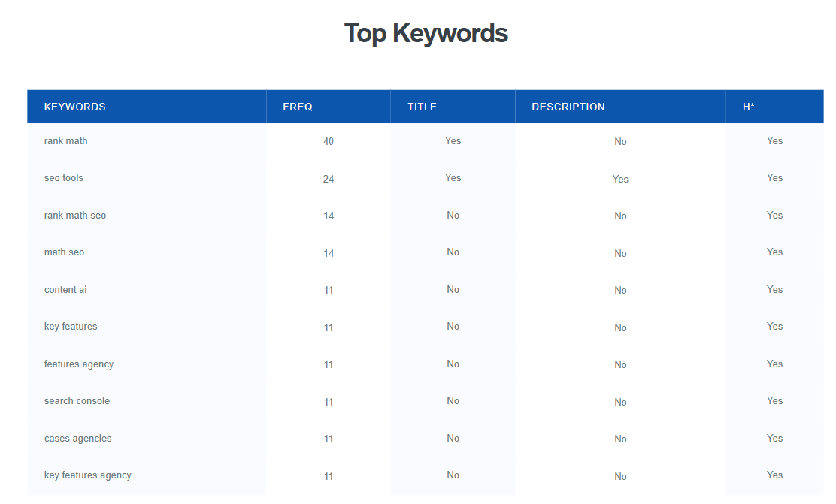
Task: Click frequency 11 in features agency row
Action: click(329, 364)
